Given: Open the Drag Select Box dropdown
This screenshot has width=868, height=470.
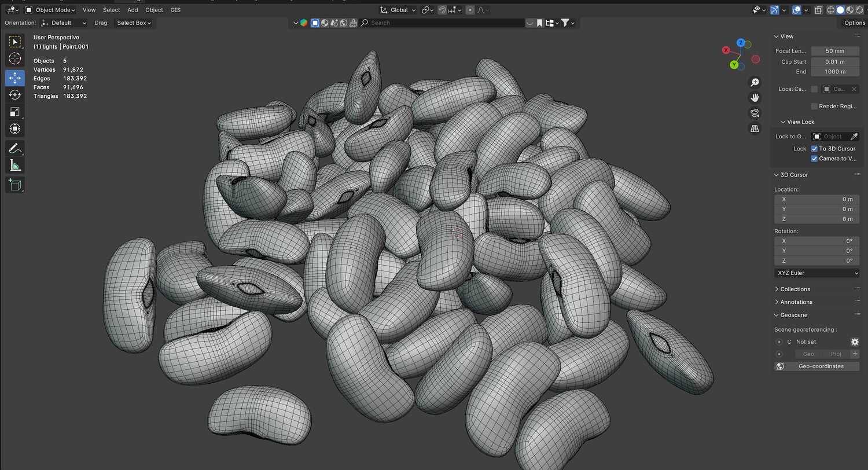Looking at the screenshot, I should pyautogui.click(x=134, y=23).
